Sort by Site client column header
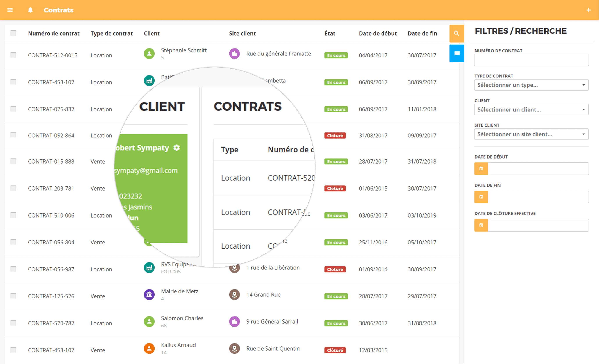This screenshot has height=364, width=599. (242, 33)
